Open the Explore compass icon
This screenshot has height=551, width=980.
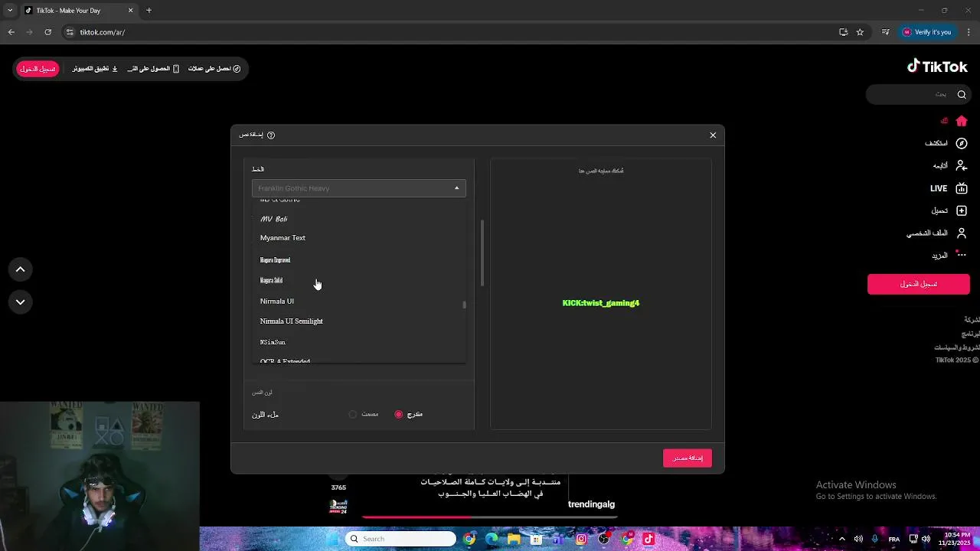[962, 143]
